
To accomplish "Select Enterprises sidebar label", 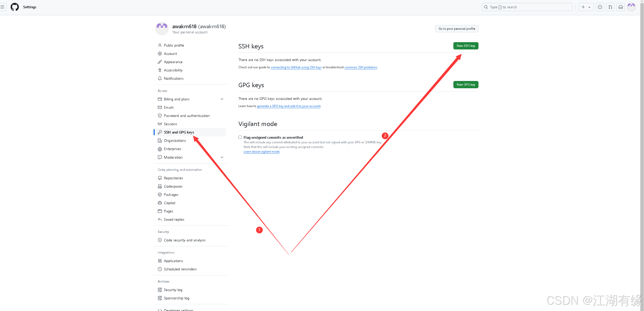I will (x=173, y=149).
